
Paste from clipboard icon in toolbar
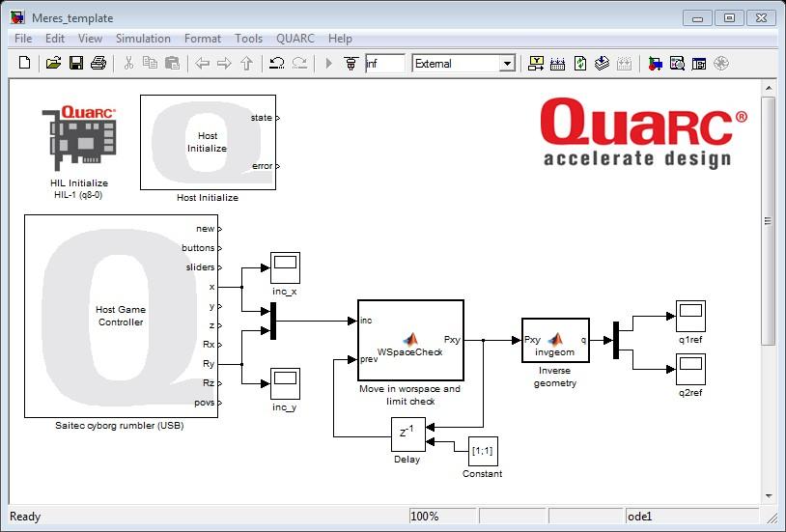pyautogui.click(x=172, y=63)
